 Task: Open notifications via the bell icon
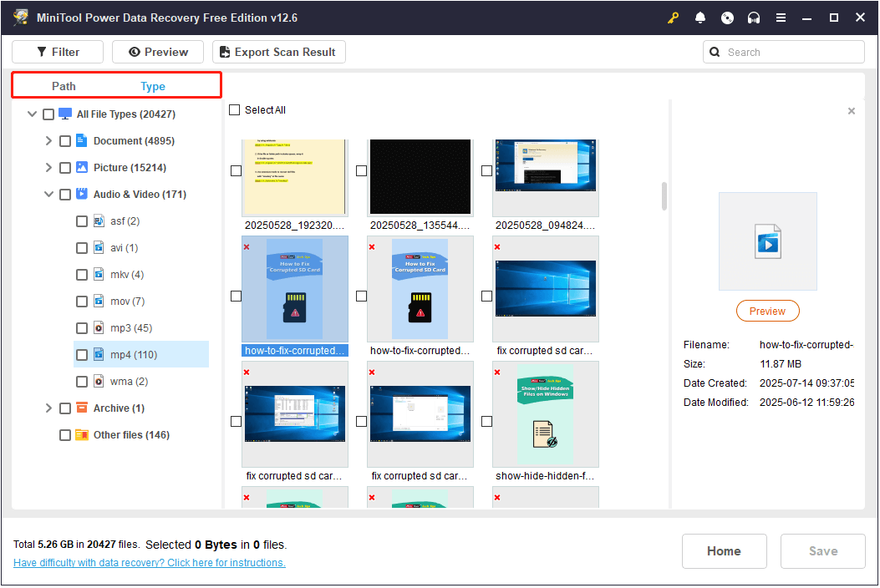700,17
